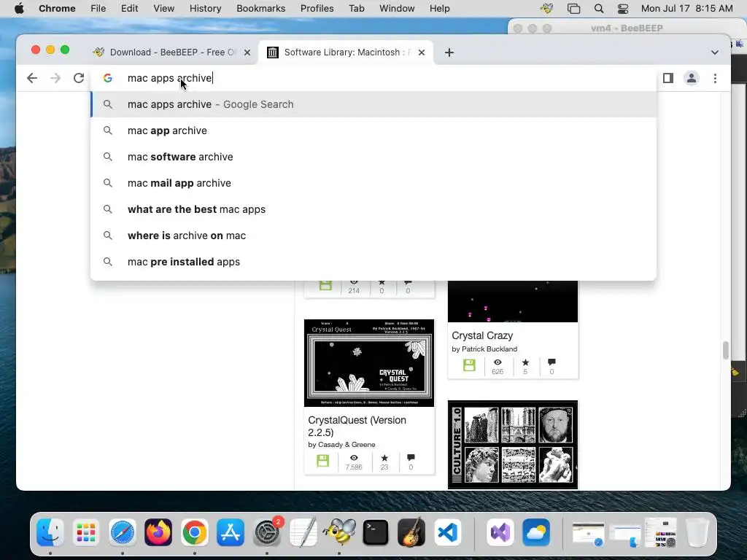The image size is (747, 560).
Task: Pick 'mac pre installed apps' suggestion
Action: 373,262
